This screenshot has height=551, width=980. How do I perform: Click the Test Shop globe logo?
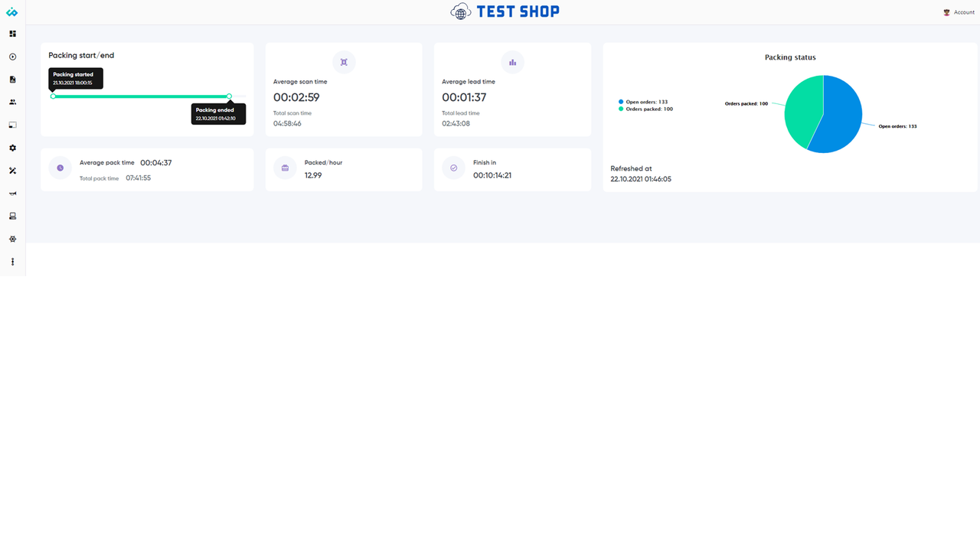coord(460,11)
